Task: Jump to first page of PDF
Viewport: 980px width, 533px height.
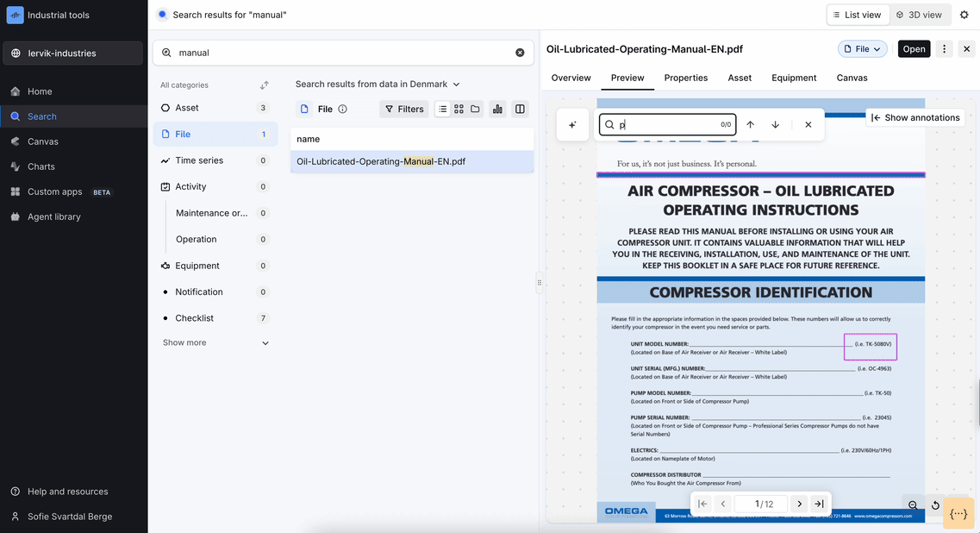Action: [702, 504]
